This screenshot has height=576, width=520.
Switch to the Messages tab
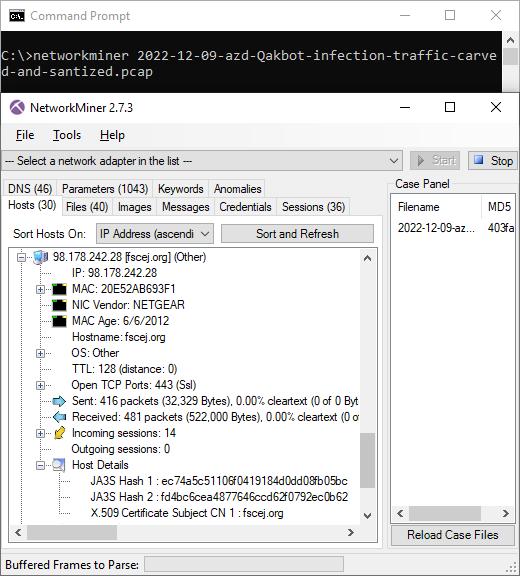pos(185,207)
